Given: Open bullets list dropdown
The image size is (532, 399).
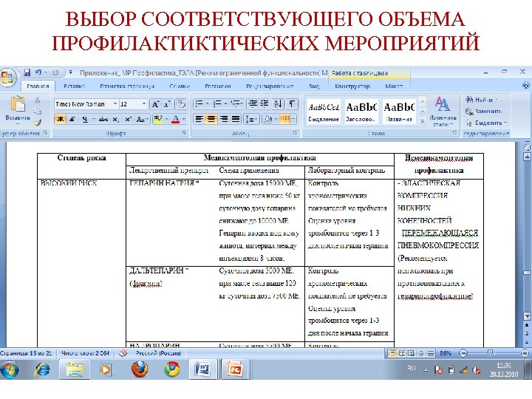Looking at the screenshot, I should 207,103.
